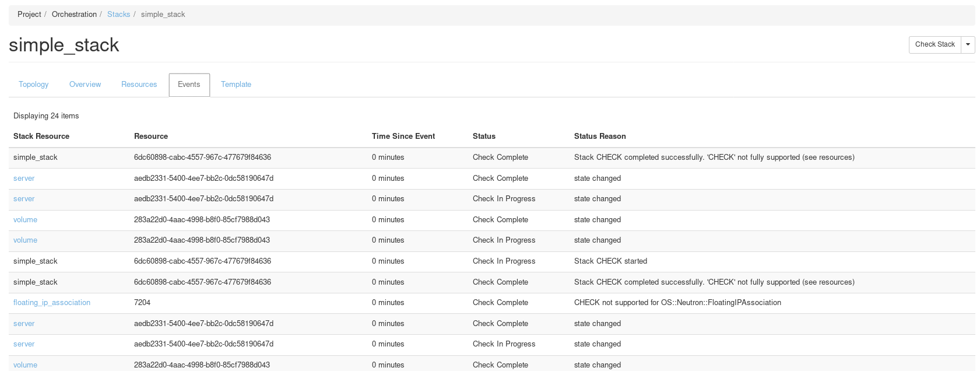Select the Events tab
The width and height of the screenshot is (980, 371).
pyautogui.click(x=189, y=85)
